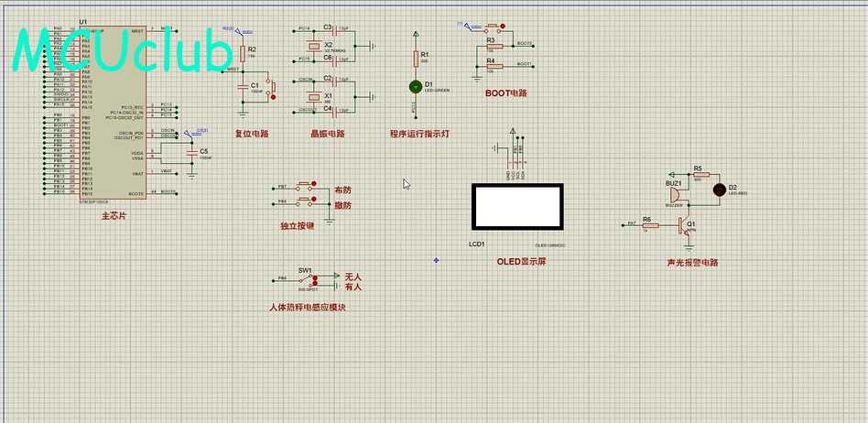Image resolution: width=868 pixels, height=423 pixels.
Task: Select crystal X1 8M
Action: (314, 97)
